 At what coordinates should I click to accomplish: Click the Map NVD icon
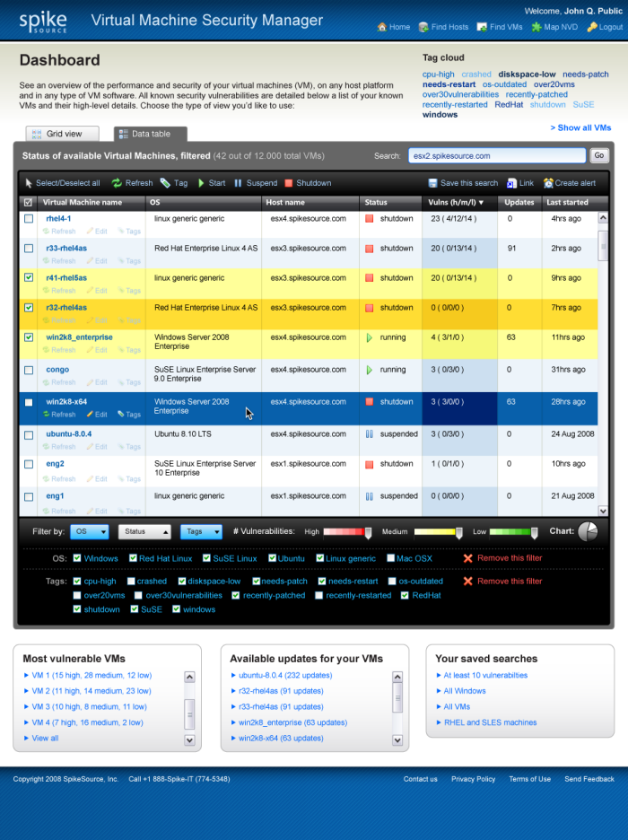pyautogui.click(x=536, y=27)
